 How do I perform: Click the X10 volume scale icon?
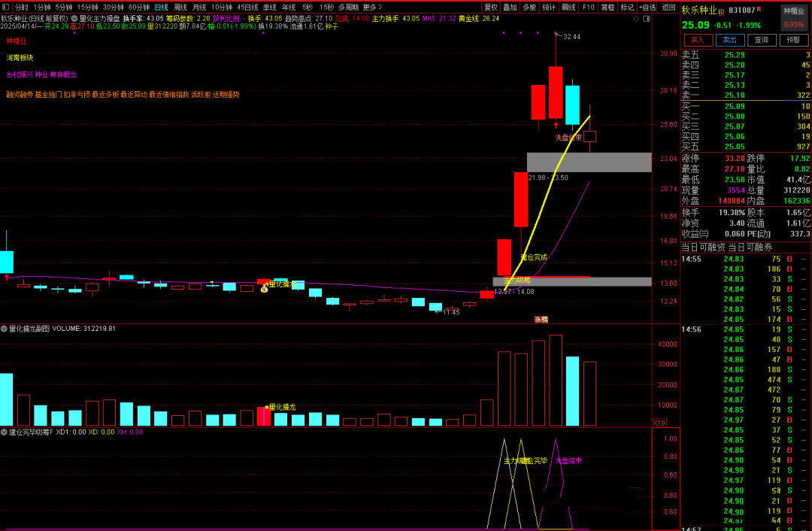[659, 423]
